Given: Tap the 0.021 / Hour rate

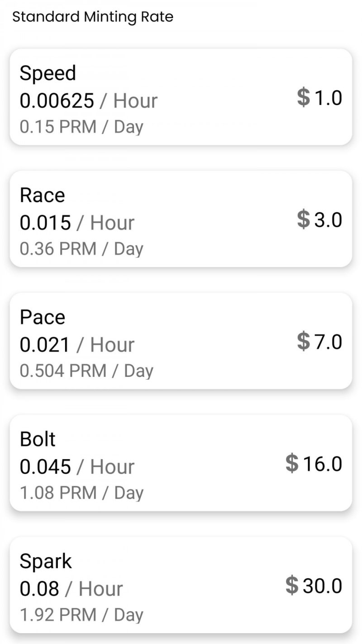Looking at the screenshot, I should click(77, 345).
